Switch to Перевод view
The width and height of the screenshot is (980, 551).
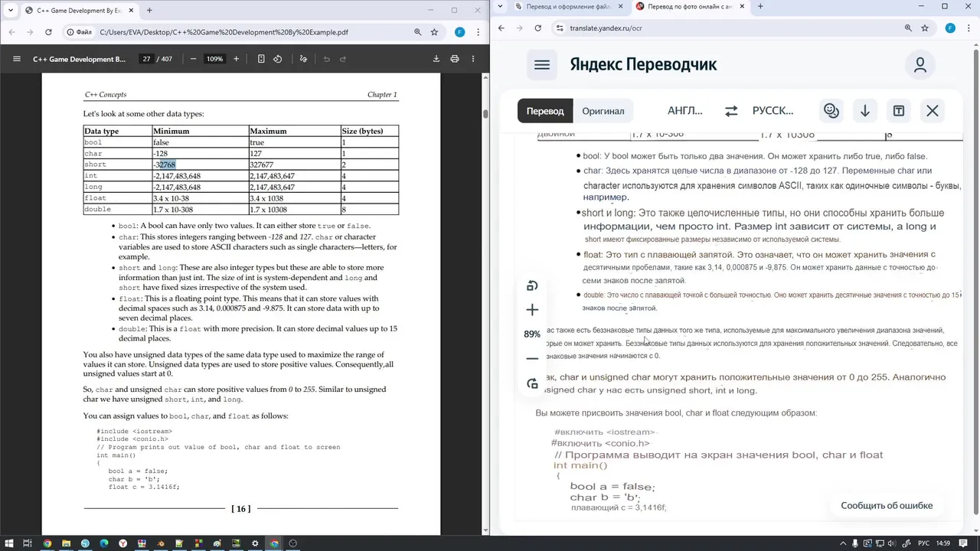pos(545,111)
